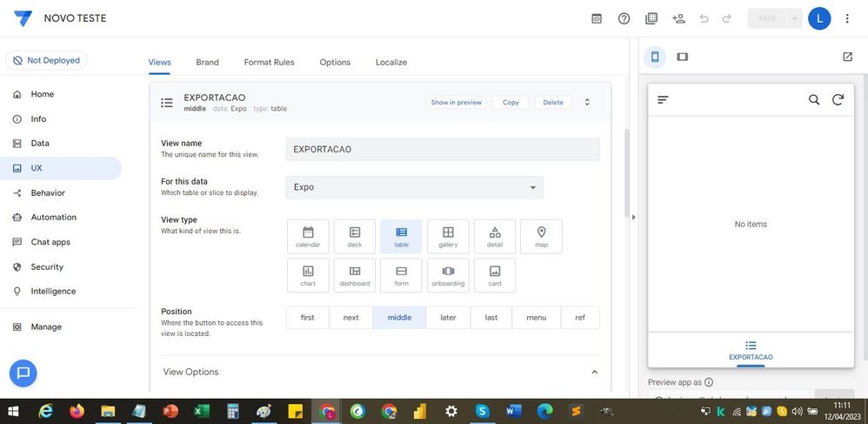Set position to later

pos(449,318)
